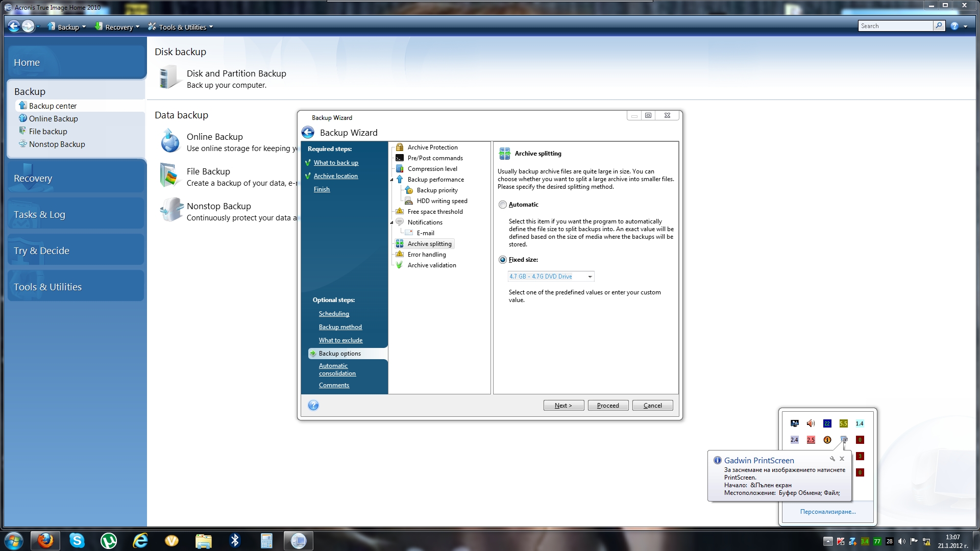
Task: Show hidden tray icons arrow on taskbar
Action: pyautogui.click(x=828, y=541)
